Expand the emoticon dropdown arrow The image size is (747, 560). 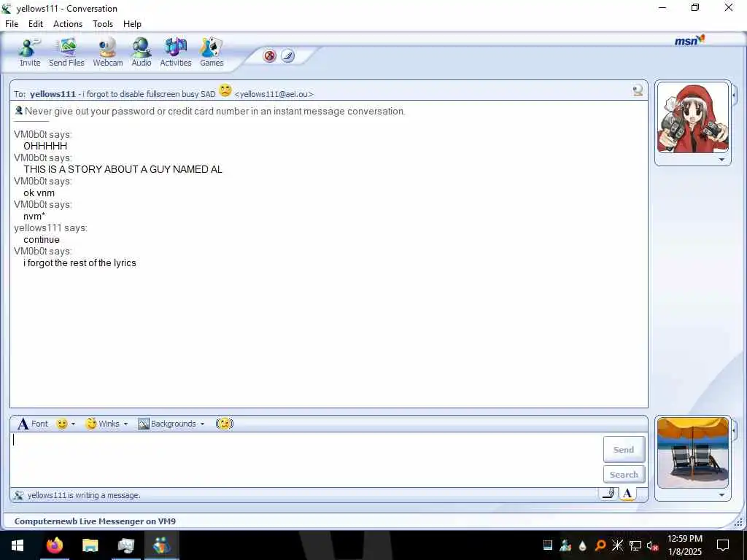[73, 424]
